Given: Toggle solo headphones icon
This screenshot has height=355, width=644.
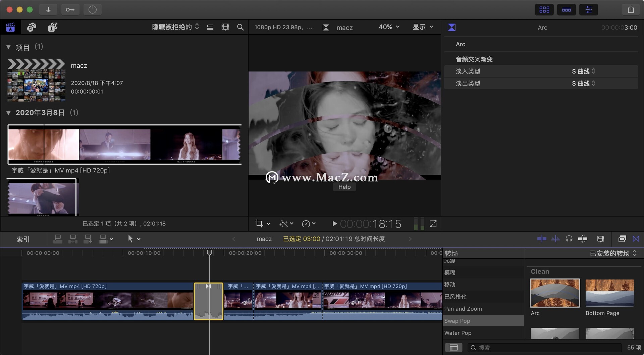Looking at the screenshot, I should (569, 239).
